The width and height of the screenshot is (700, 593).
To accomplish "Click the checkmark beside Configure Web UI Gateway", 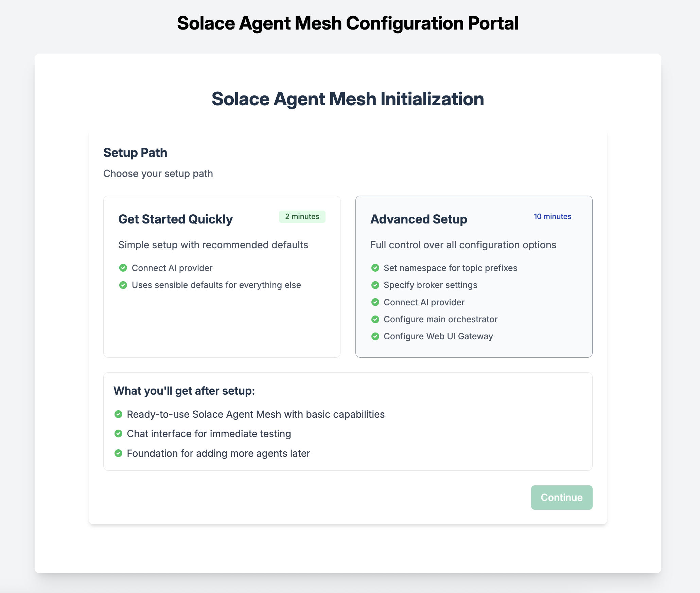I will [375, 336].
